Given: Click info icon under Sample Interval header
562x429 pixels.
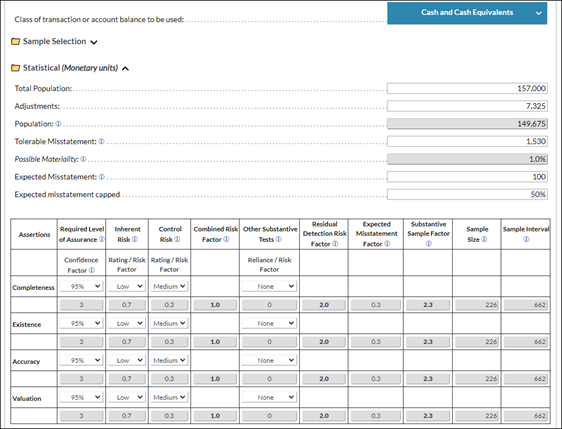Looking at the screenshot, I should pos(526,239).
